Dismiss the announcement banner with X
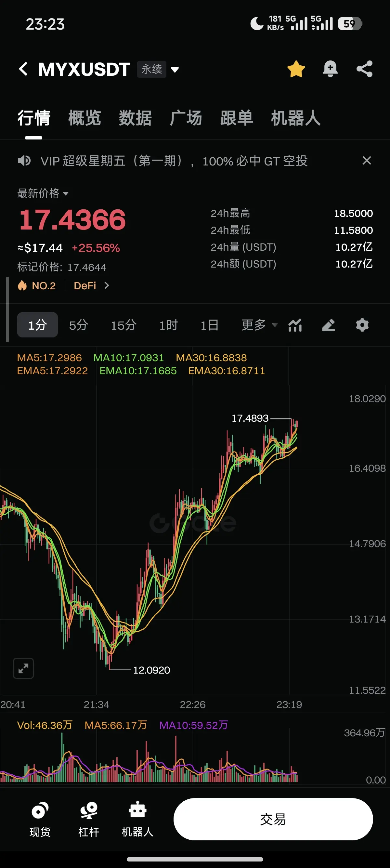 pyautogui.click(x=366, y=160)
